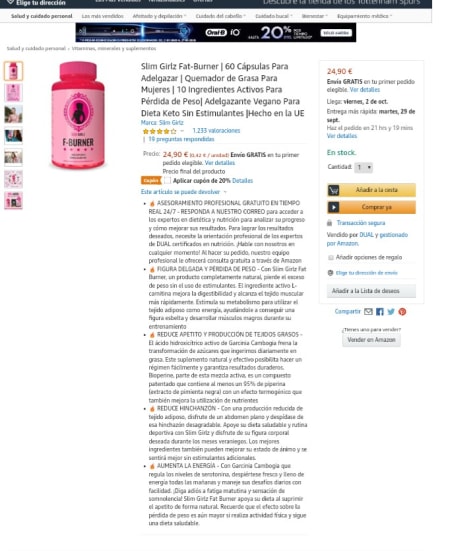Click the play icon on Comprar ya
475x551 pixels.
[333, 207]
